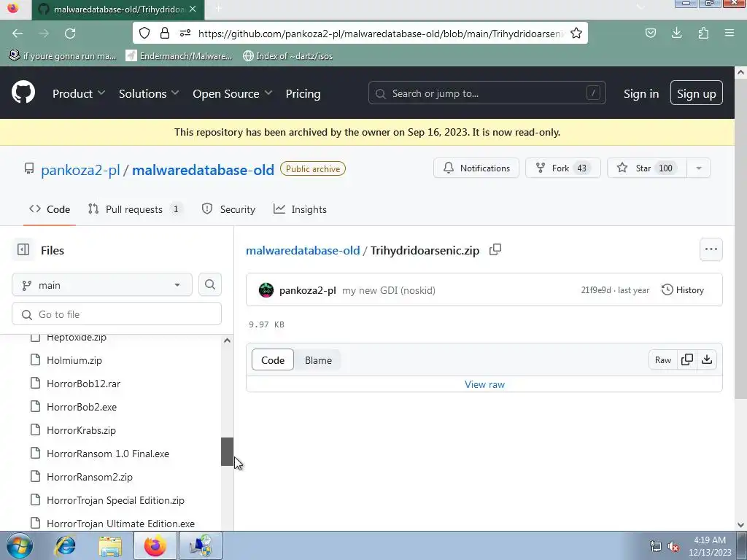Click the site padlock icon
The image size is (747, 560).
(x=165, y=33)
